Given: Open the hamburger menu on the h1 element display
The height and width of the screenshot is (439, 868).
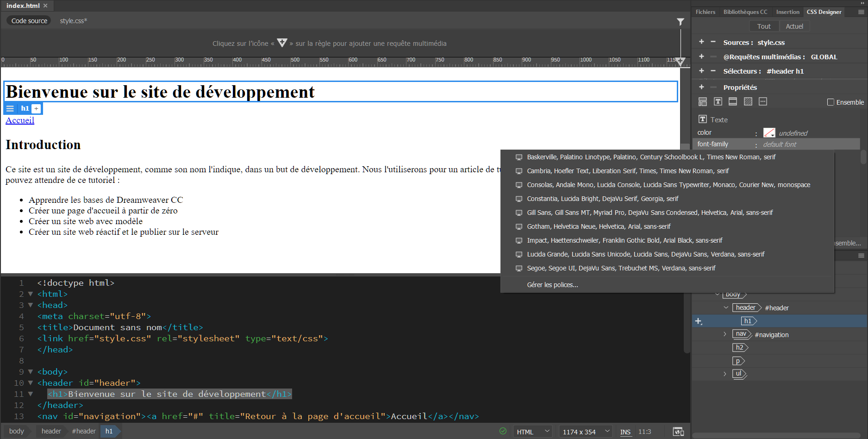Looking at the screenshot, I should (x=10, y=108).
